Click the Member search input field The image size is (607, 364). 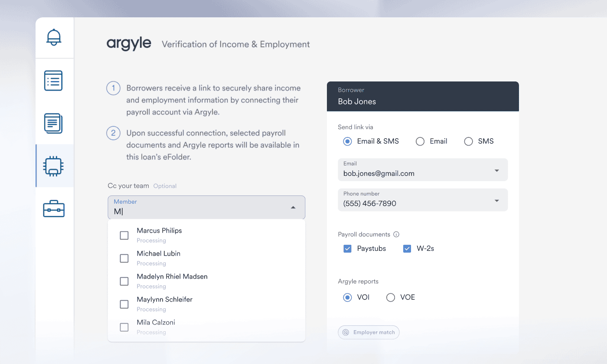click(206, 208)
